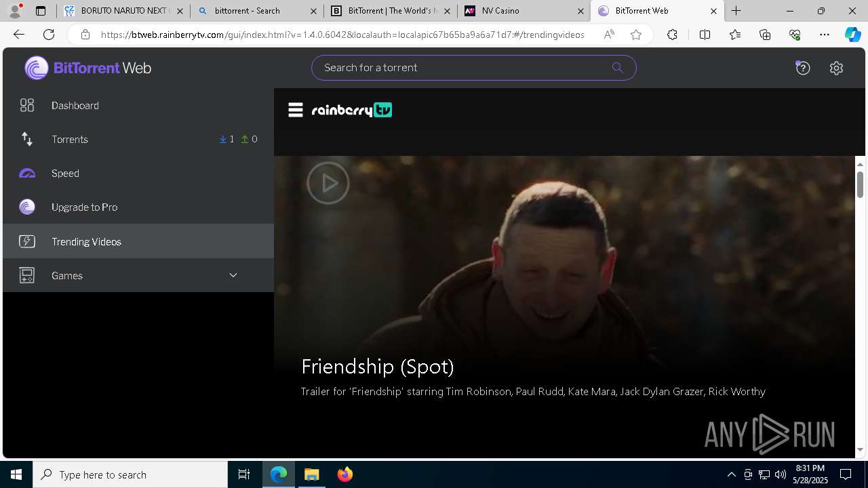Expand the Games chevron

click(233, 275)
